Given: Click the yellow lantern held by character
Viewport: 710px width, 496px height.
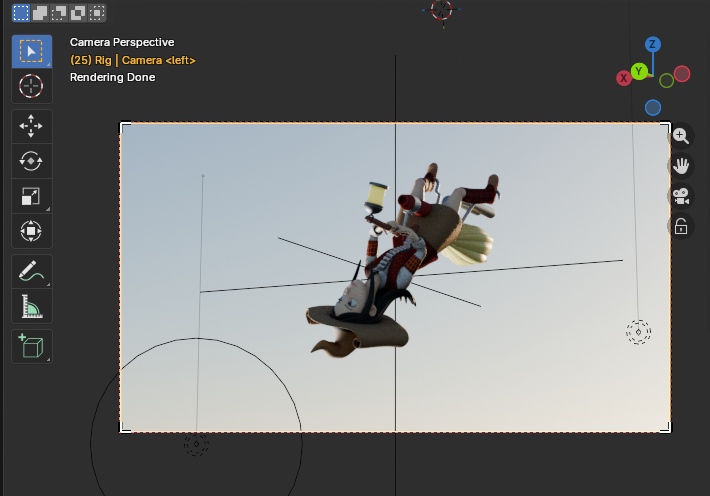Looking at the screenshot, I should 378,196.
